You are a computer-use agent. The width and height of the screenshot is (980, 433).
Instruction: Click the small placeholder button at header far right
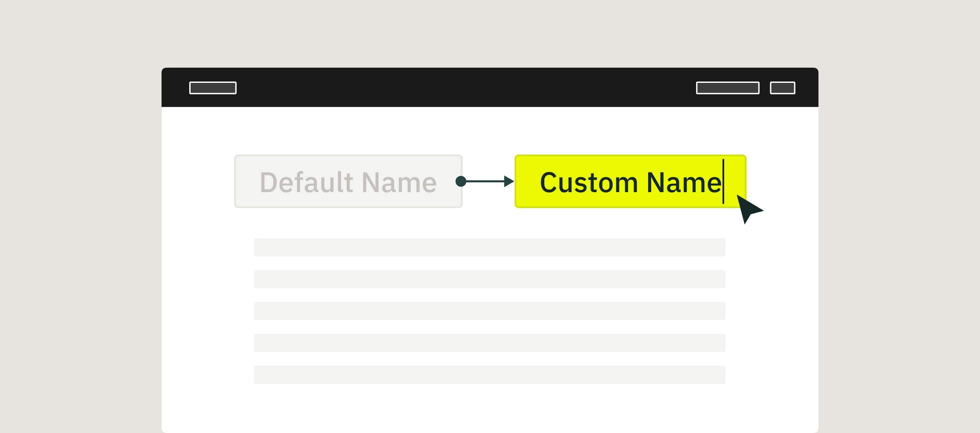[782, 88]
